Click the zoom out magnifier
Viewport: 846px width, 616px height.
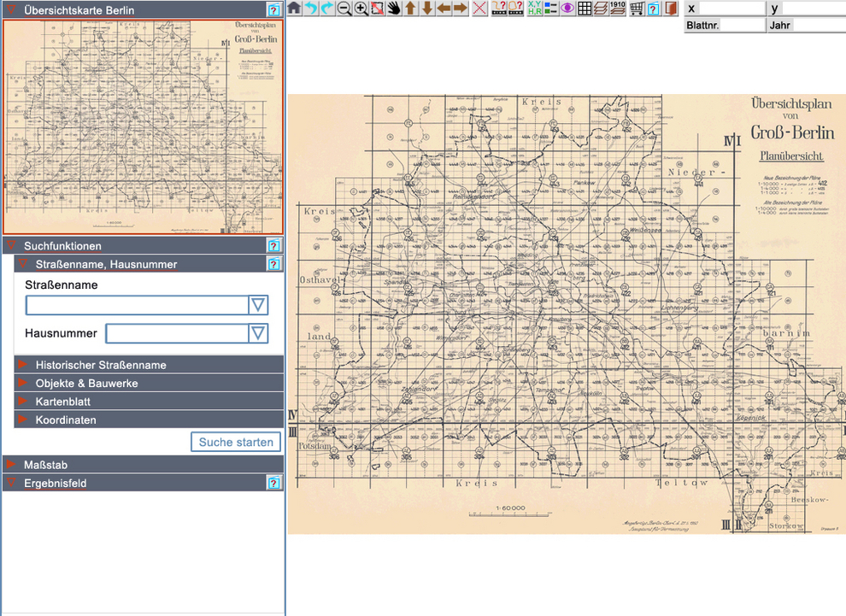344,8
